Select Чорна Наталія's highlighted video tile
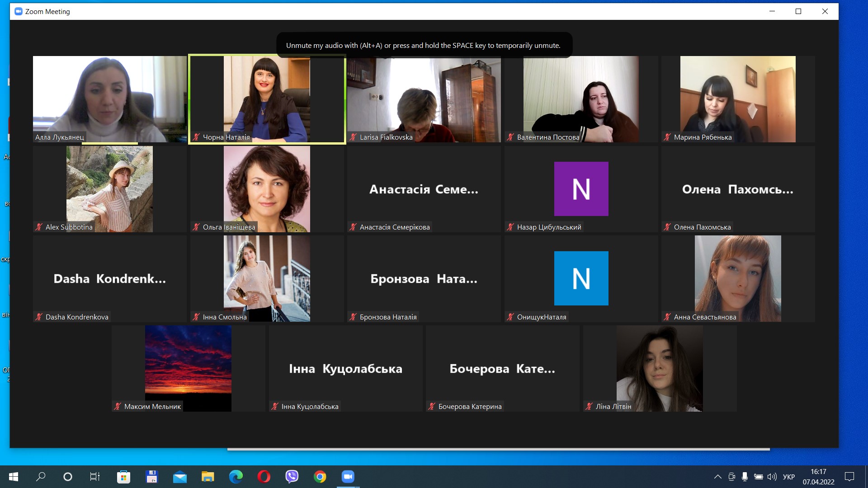Image resolution: width=868 pixels, height=488 pixels. click(x=267, y=99)
